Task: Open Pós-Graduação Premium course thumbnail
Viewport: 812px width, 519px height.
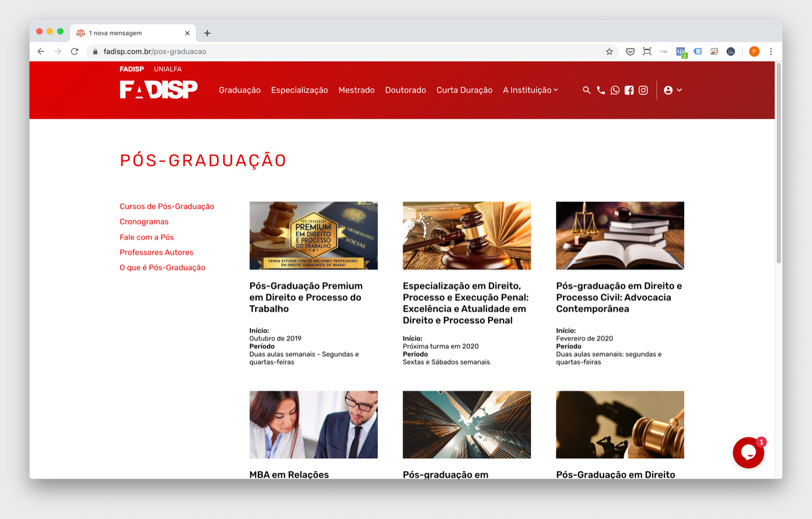Action: click(314, 236)
